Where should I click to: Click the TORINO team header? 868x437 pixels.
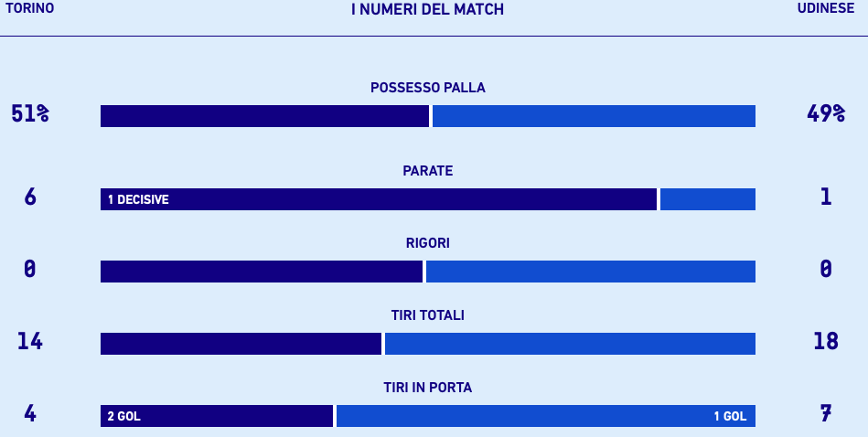click(29, 8)
